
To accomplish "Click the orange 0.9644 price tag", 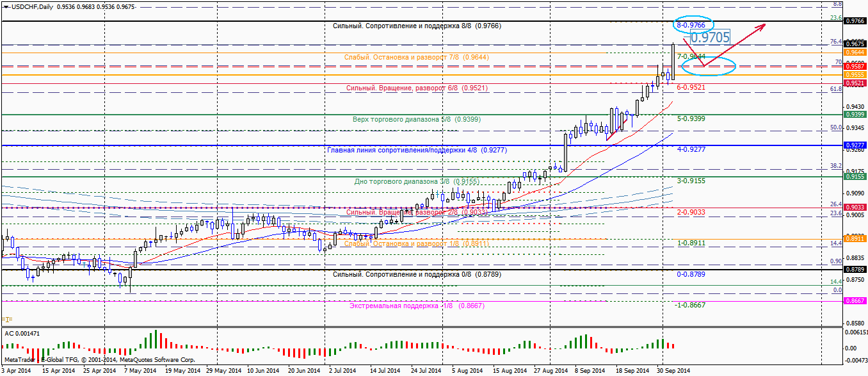I will pyautogui.click(x=855, y=52).
